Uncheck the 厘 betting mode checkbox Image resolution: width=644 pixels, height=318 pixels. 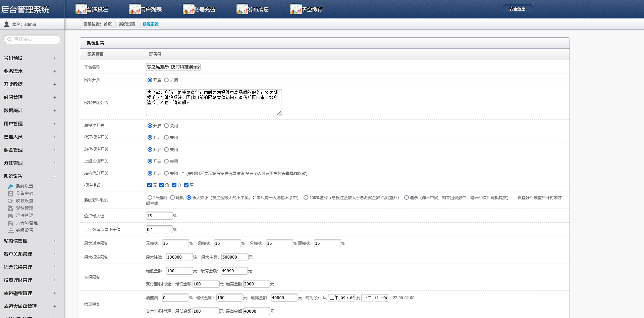point(186,185)
